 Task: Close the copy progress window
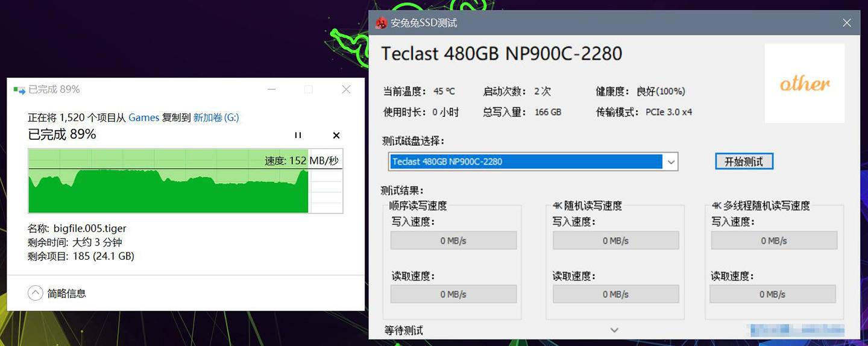click(x=346, y=89)
